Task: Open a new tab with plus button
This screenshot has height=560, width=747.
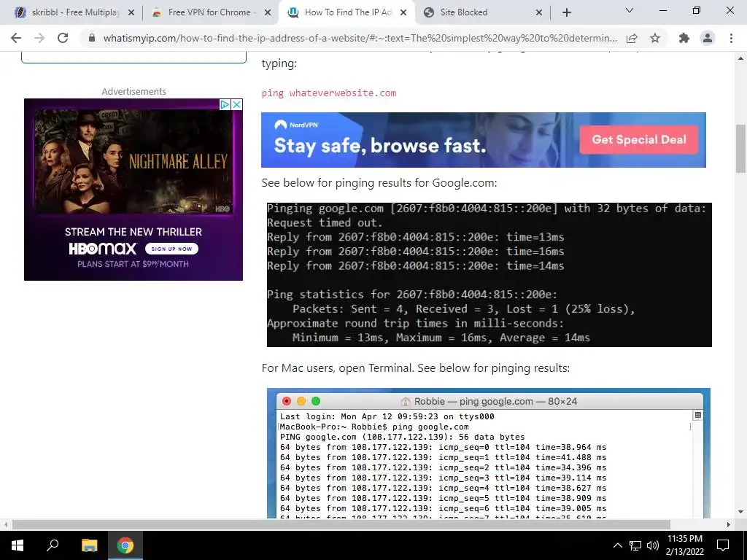Action: coord(566,12)
